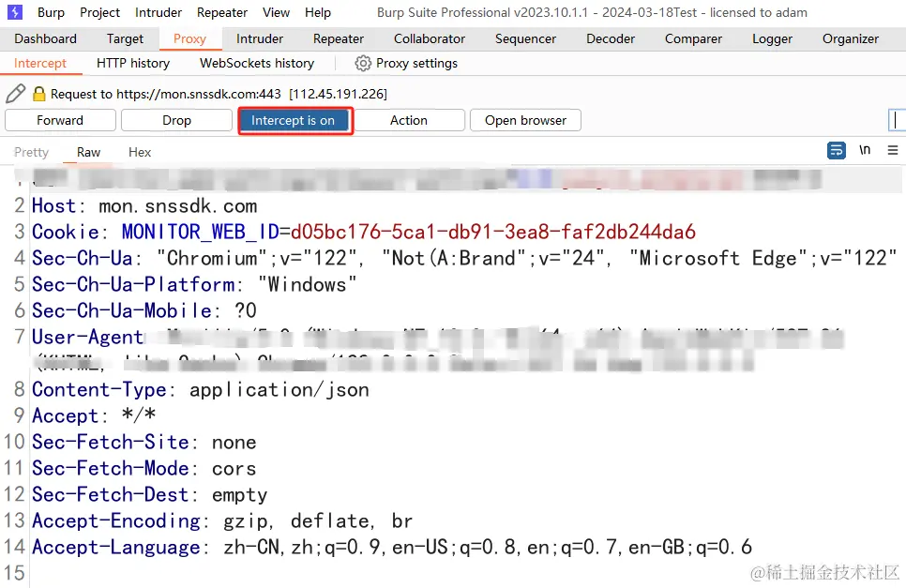Screen dimensions: 906x588
Task: Open the Intruder menu in menu bar
Action: [x=159, y=12]
